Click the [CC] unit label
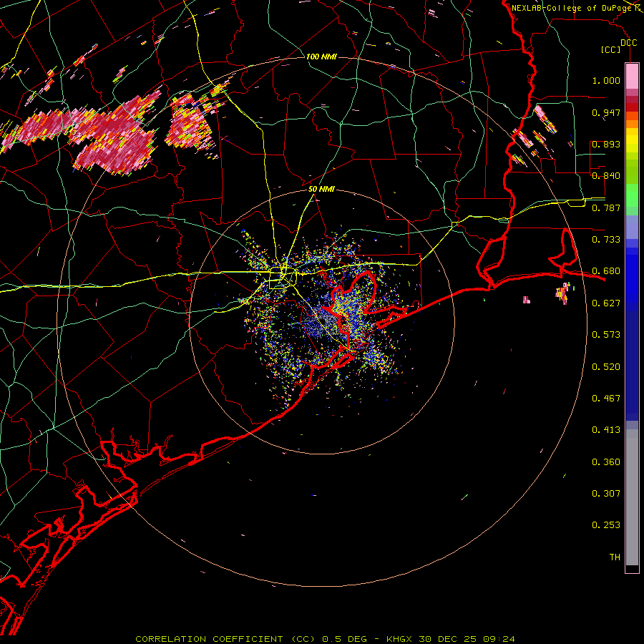The width and height of the screenshot is (644, 644). coord(611,49)
